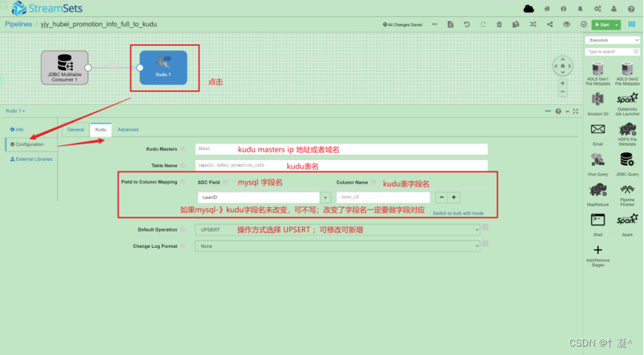Add ADLS Gen2 File Metadata executor
This screenshot has width=644, height=355.
click(x=627, y=74)
